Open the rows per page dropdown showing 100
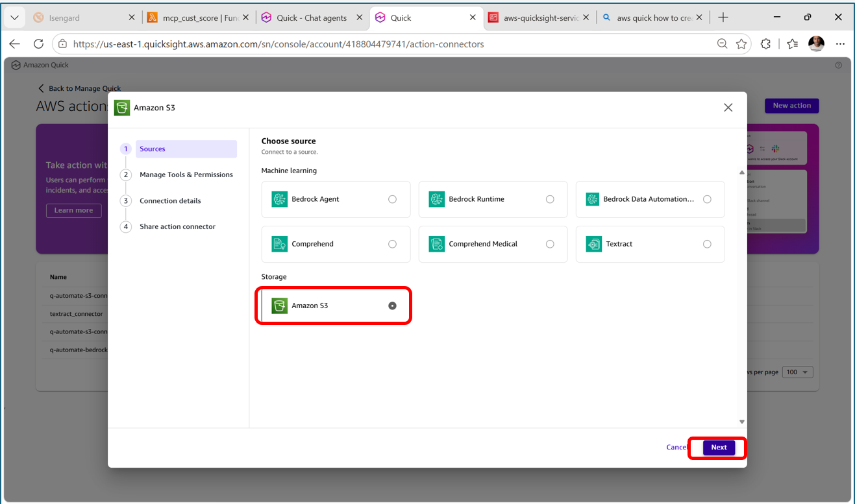The height and width of the screenshot is (504, 855). coord(798,372)
